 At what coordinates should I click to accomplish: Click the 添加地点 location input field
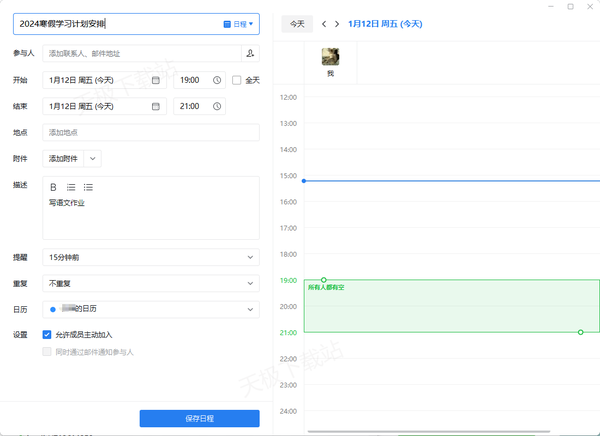tap(151, 132)
